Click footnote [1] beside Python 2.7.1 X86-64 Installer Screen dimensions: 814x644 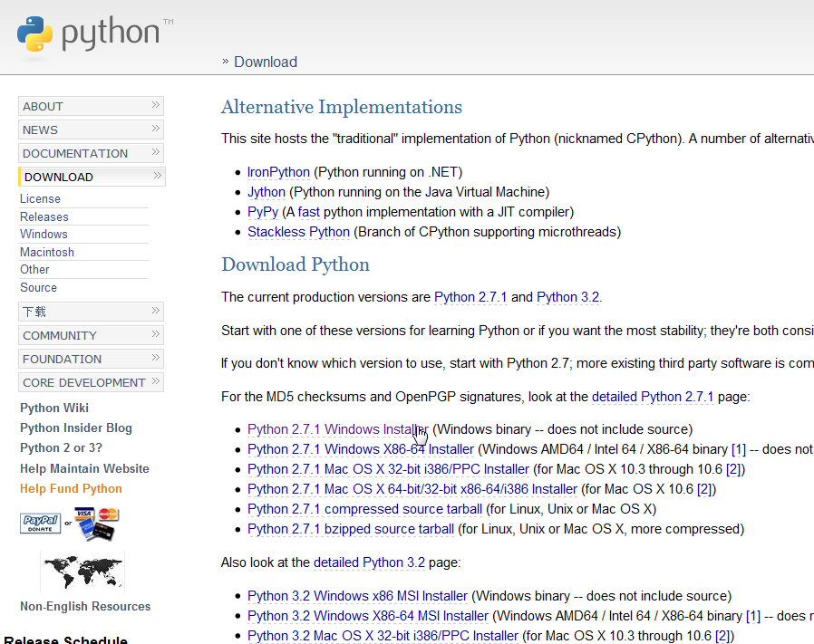pyautogui.click(x=739, y=449)
